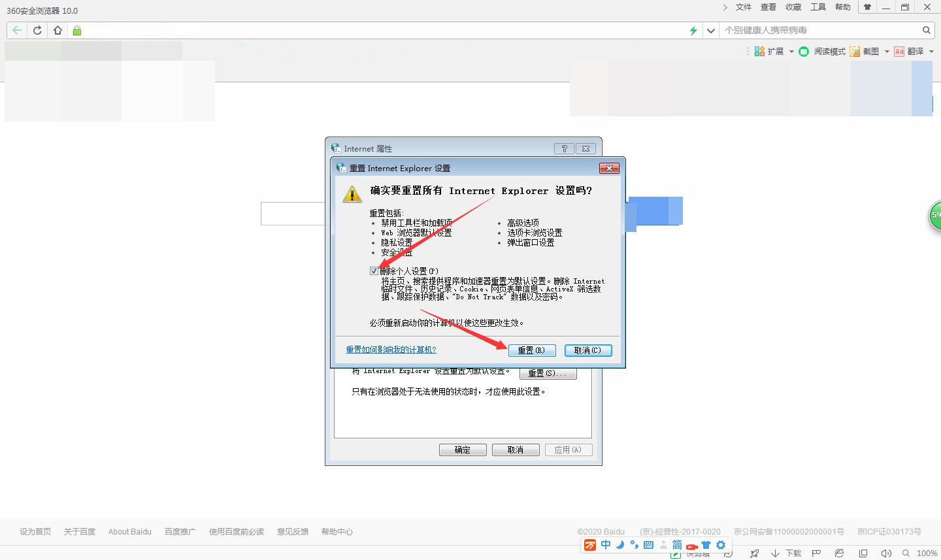941x560 pixels.
Task: Open 关于百度 footer link
Action: click(80, 532)
